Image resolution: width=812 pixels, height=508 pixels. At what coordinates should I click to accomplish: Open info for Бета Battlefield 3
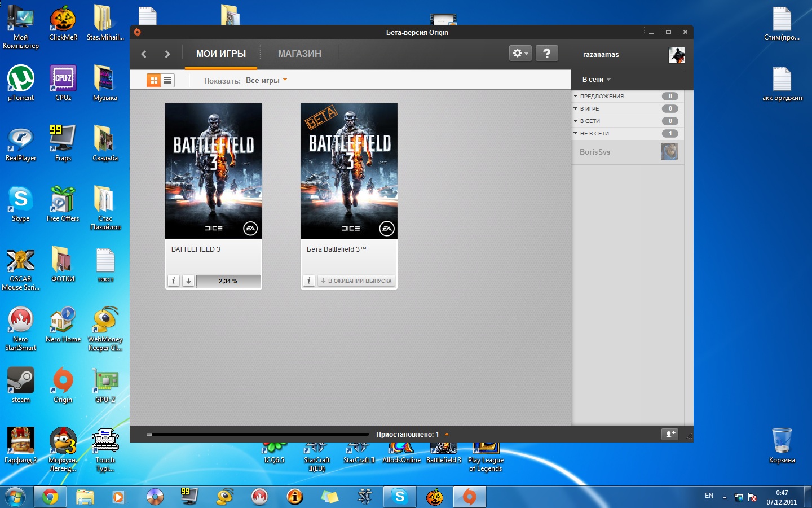click(309, 281)
